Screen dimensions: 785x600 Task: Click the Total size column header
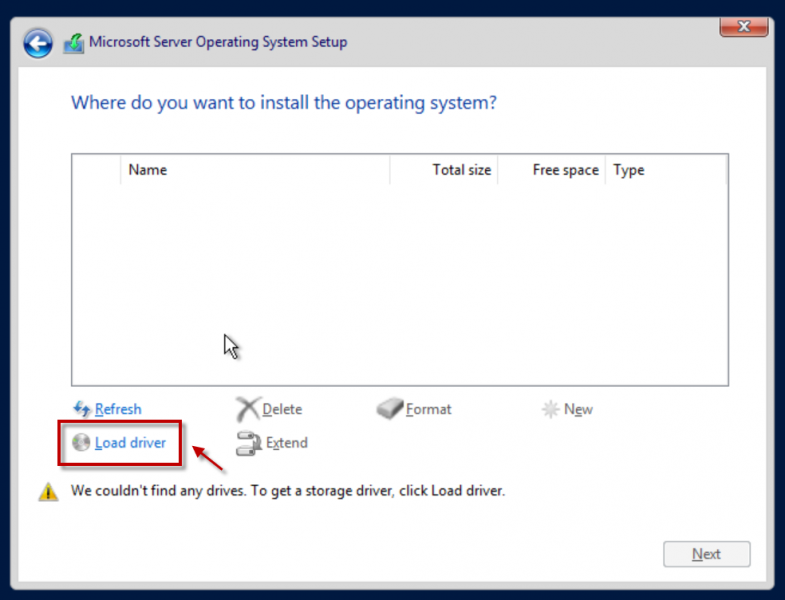[444, 170]
